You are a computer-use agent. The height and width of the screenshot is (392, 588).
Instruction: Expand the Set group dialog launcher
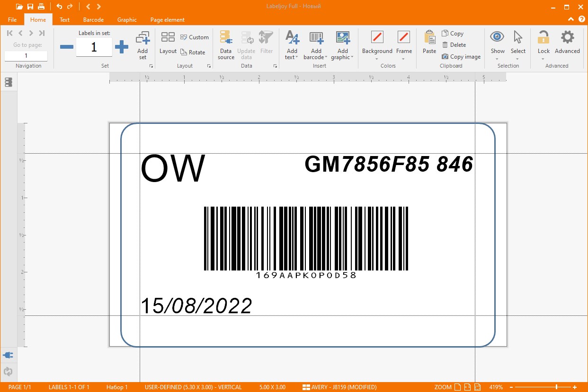click(x=151, y=66)
